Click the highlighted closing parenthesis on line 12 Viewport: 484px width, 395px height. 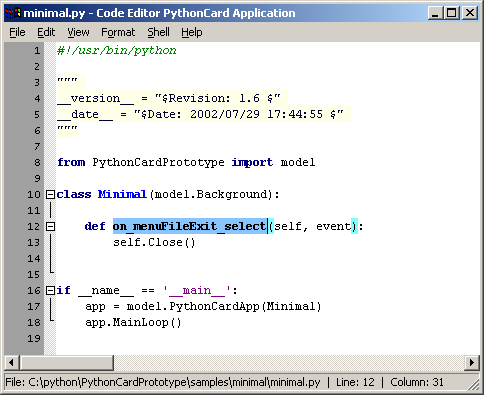point(354,226)
